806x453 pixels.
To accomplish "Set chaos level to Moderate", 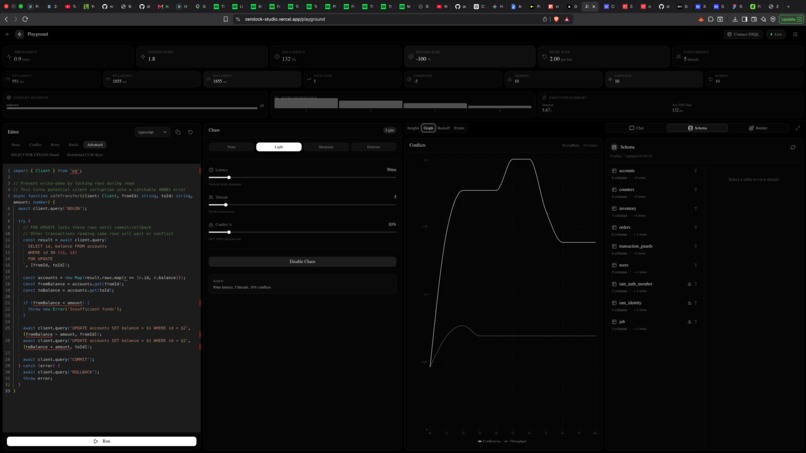I will (326, 147).
